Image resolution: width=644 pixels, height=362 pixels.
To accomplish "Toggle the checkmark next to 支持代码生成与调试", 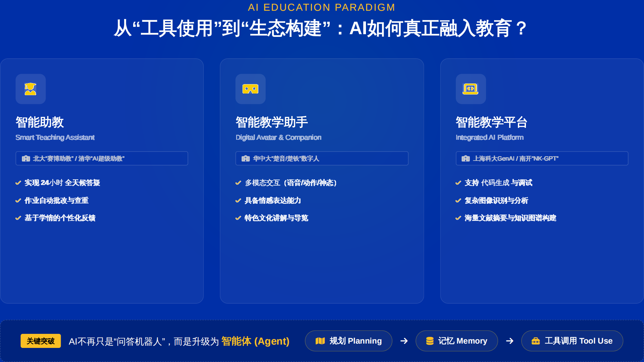I will pyautogui.click(x=458, y=183).
